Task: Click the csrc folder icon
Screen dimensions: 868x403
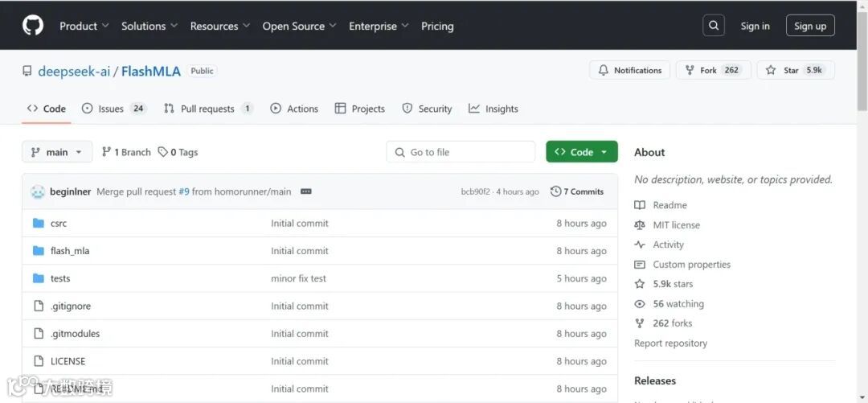Action: (x=39, y=224)
